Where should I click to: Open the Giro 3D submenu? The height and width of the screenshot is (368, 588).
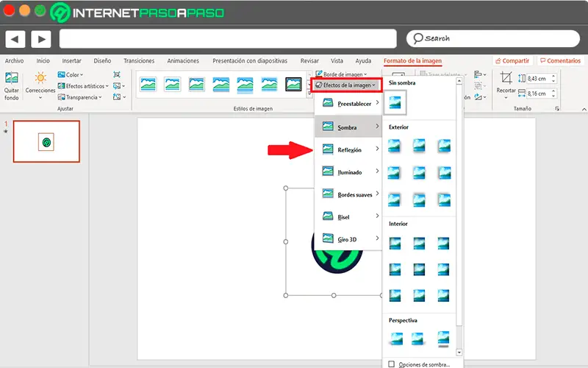pyautogui.click(x=348, y=239)
